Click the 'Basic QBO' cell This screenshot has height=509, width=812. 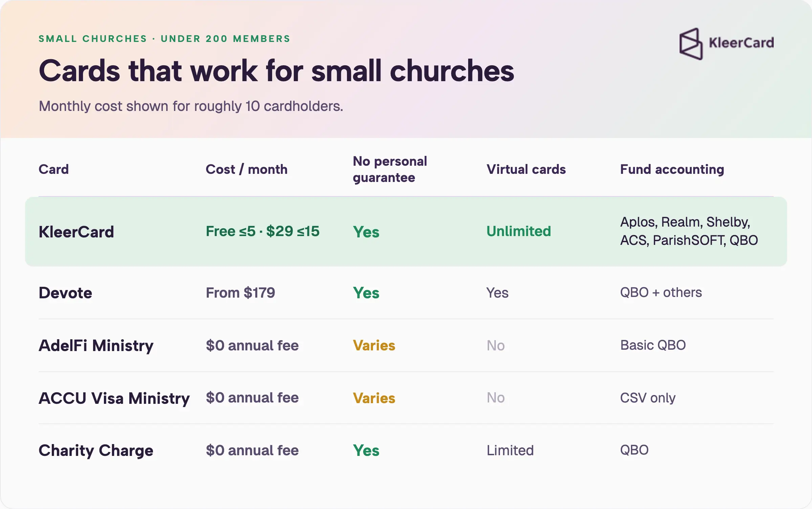[653, 345]
